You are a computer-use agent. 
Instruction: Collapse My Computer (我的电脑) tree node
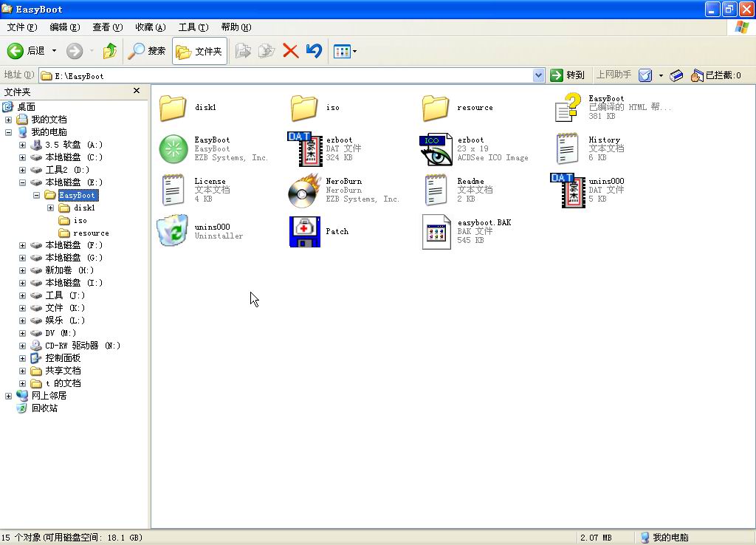(x=9, y=132)
